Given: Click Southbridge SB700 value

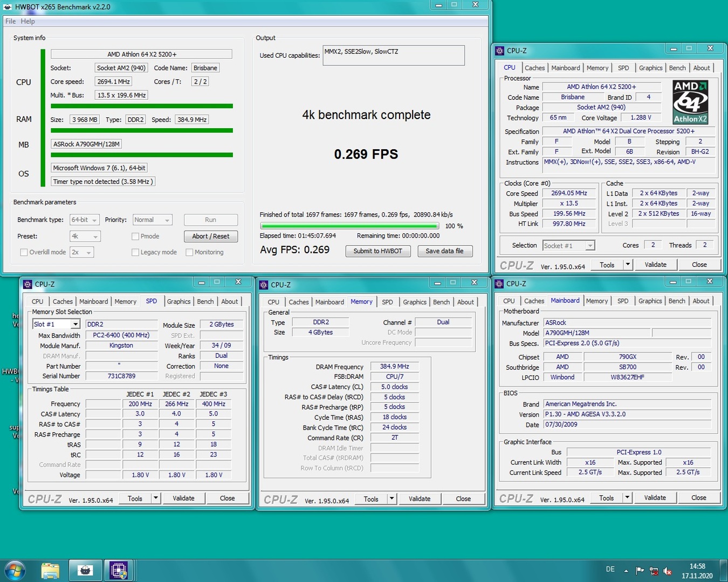Looking at the screenshot, I should [628, 367].
